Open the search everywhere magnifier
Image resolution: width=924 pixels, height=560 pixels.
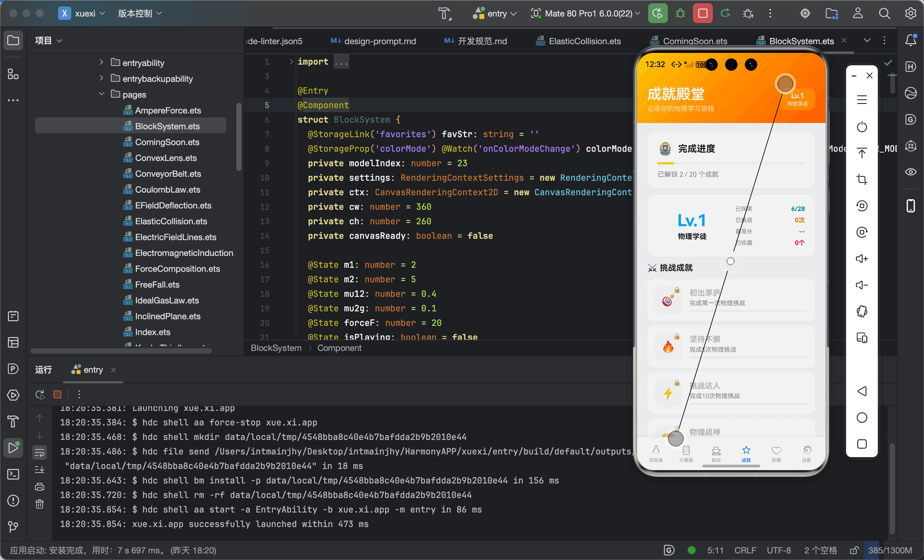click(884, 14)
